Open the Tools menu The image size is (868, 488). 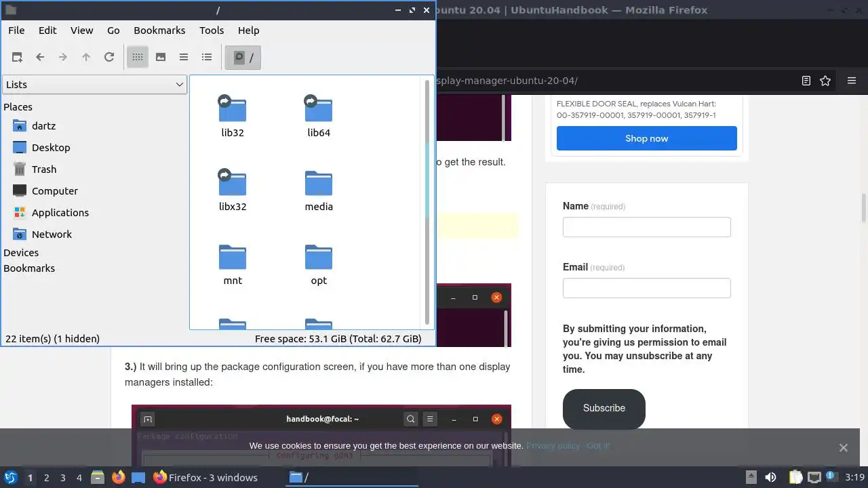point(212,30)
